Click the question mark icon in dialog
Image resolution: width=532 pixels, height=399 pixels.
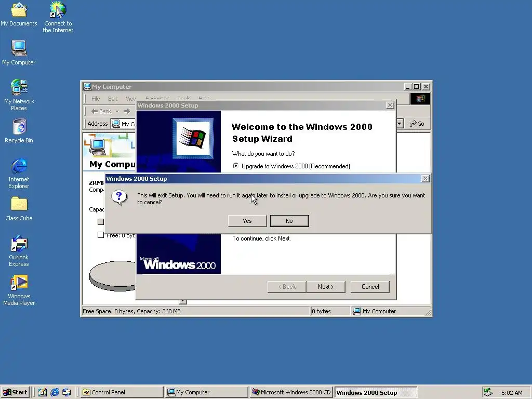click(119, 197)
